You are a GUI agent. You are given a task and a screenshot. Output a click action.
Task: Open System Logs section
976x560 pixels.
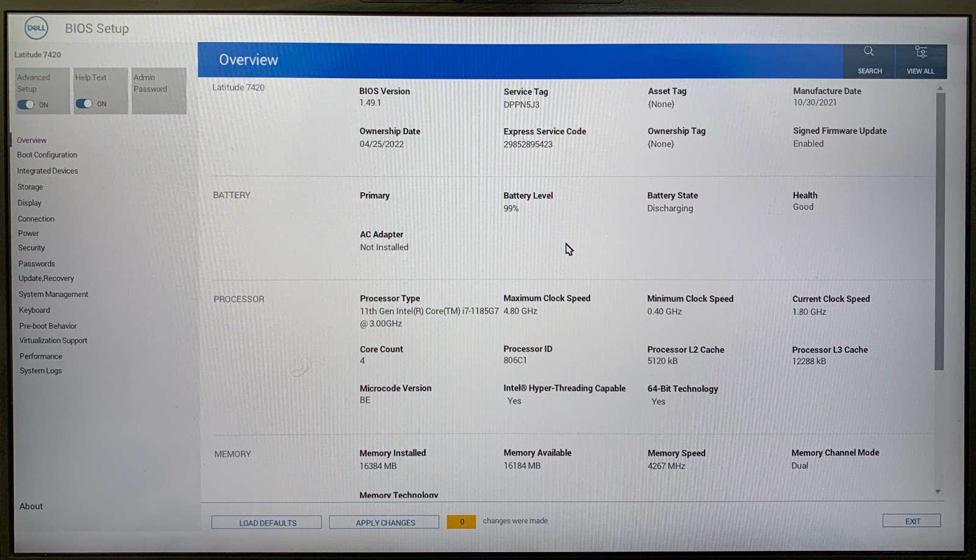pos(41,371)
